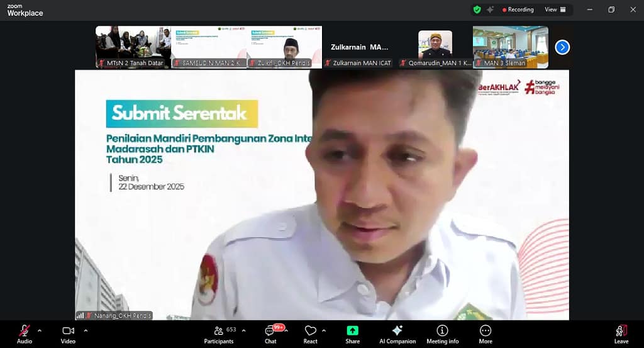The height and width of the screenshot is (348, 644).
Task: Toggle the camera with Video button
Action: 68,334
